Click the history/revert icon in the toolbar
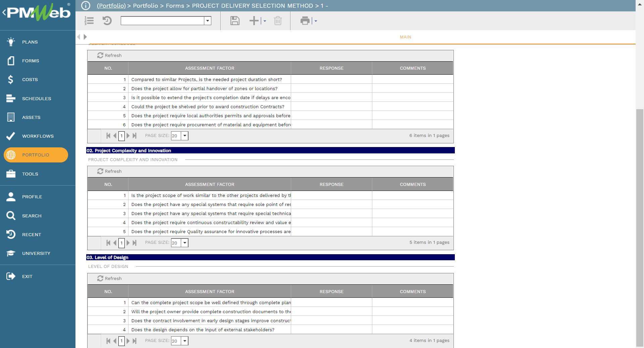644x348 pixels. click(107, 21)
